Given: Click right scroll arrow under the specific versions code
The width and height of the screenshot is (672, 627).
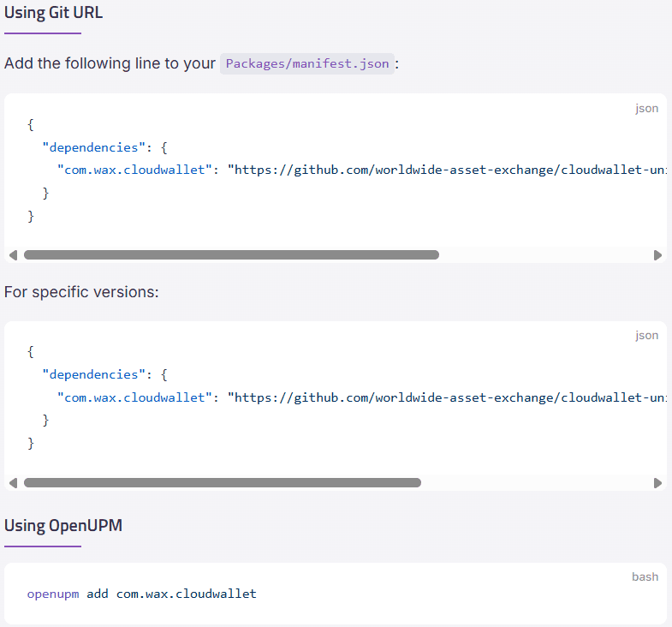Looking at the screenshot, I should pos(657,483).
